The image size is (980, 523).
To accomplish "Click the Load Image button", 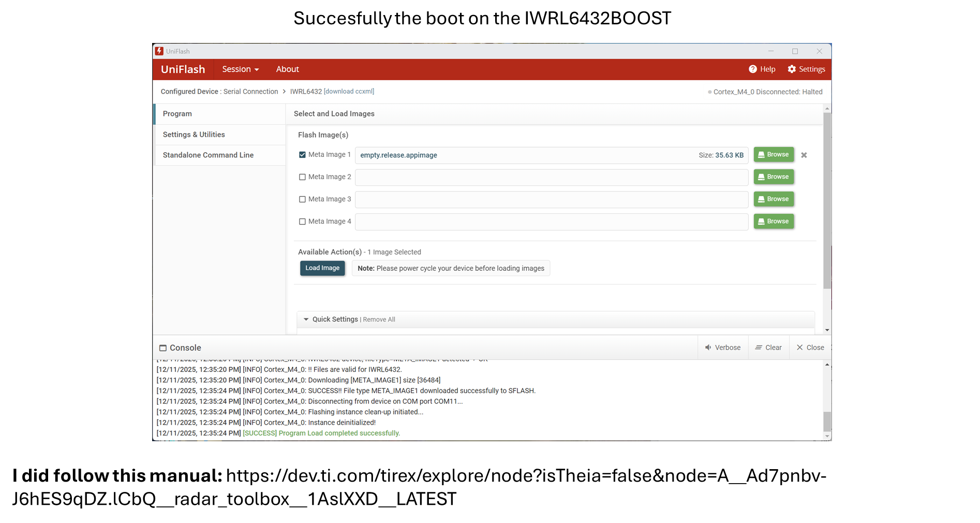I will click(322, 268).
